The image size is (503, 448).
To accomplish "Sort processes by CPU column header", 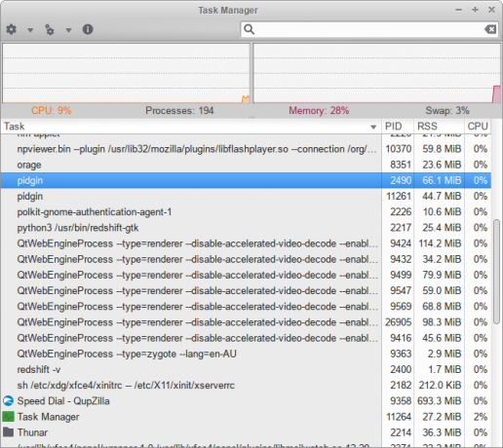I will [478, 127].
